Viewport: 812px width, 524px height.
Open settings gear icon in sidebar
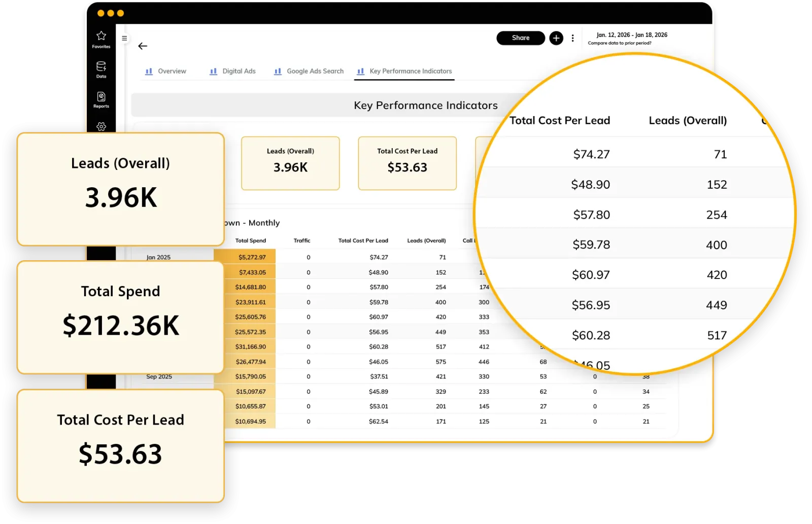click(101, 126)
